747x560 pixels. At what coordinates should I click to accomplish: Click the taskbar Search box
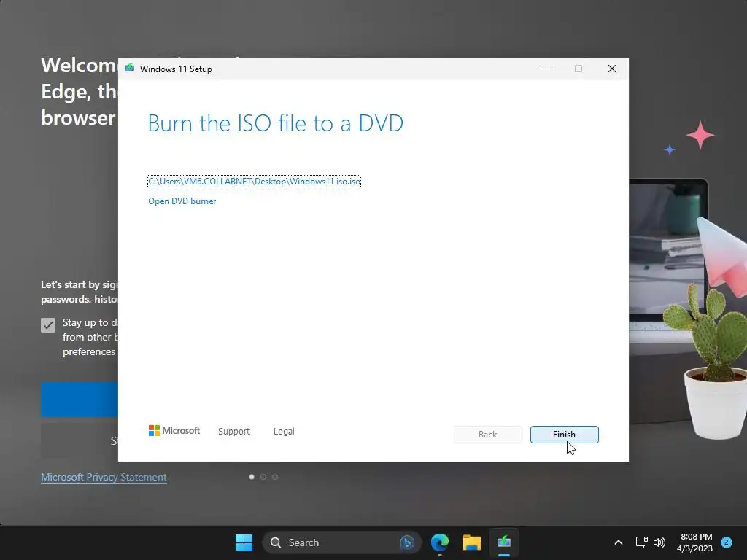[341, 542]
